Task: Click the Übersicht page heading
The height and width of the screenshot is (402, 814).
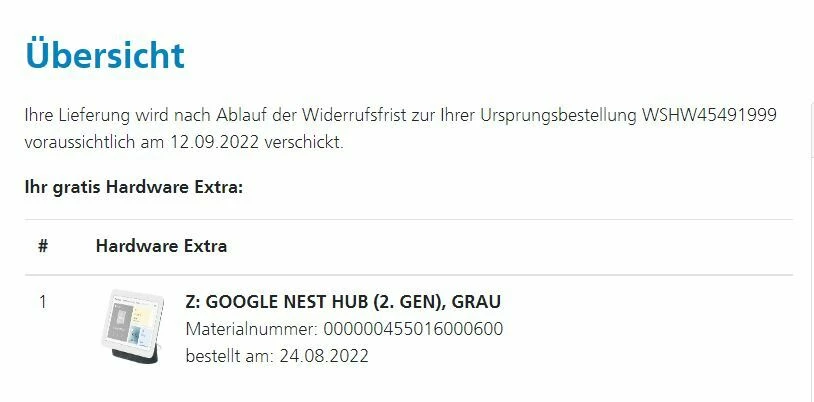Action: click(105, 53)
